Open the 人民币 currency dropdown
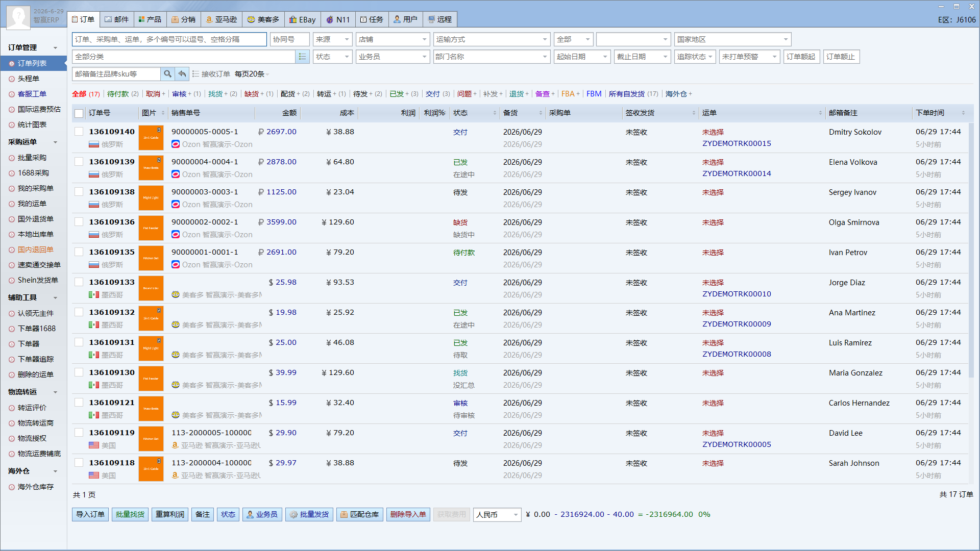The image size is (980, 551). 497,515
